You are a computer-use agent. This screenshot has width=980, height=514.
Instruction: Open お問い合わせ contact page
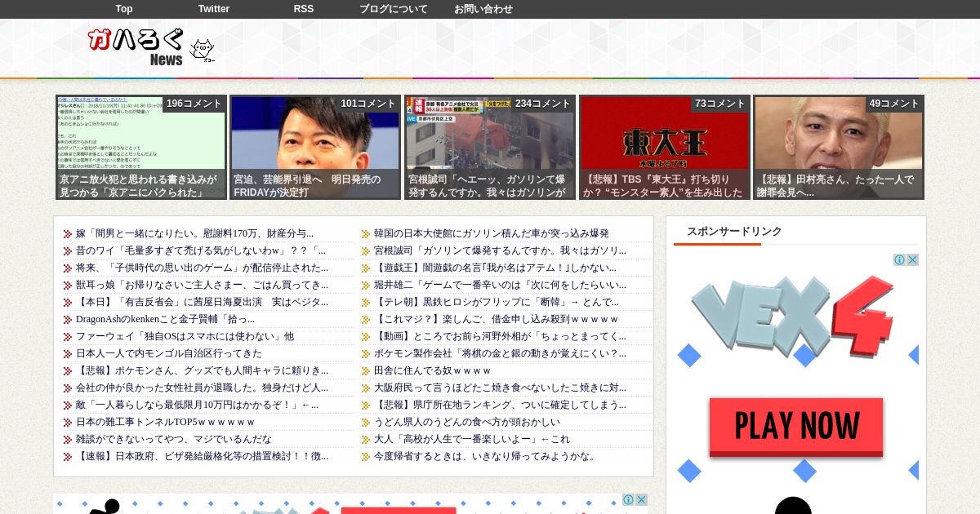(x=483, y=9)
